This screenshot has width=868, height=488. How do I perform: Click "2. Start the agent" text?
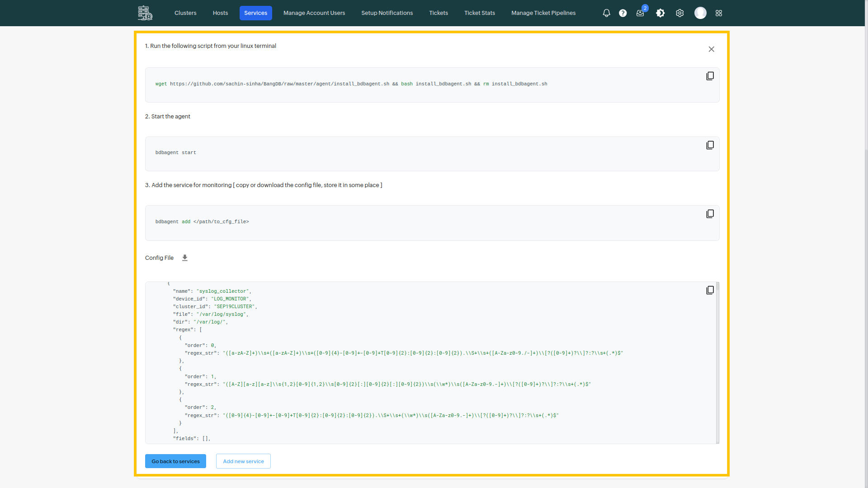[168, 117]
